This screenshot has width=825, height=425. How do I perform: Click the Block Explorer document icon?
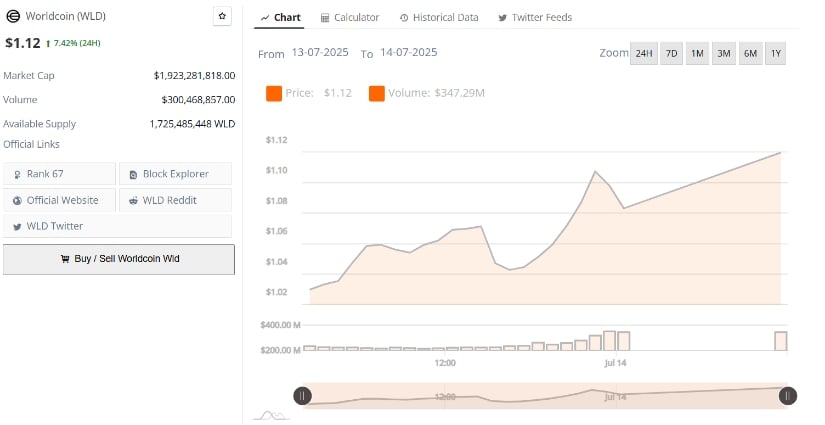(x=133, y=175)
